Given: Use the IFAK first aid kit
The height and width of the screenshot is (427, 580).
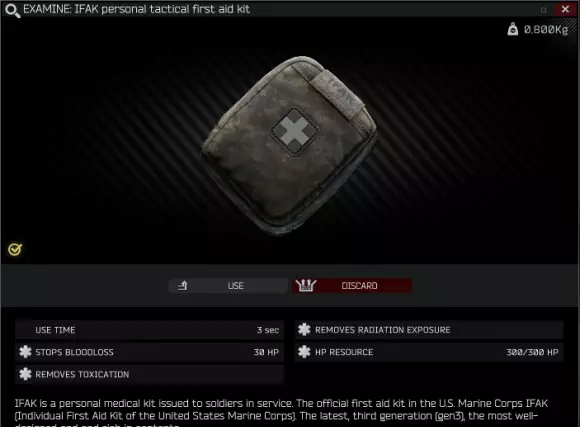Looking at the screenshot, I should (228, 286).
